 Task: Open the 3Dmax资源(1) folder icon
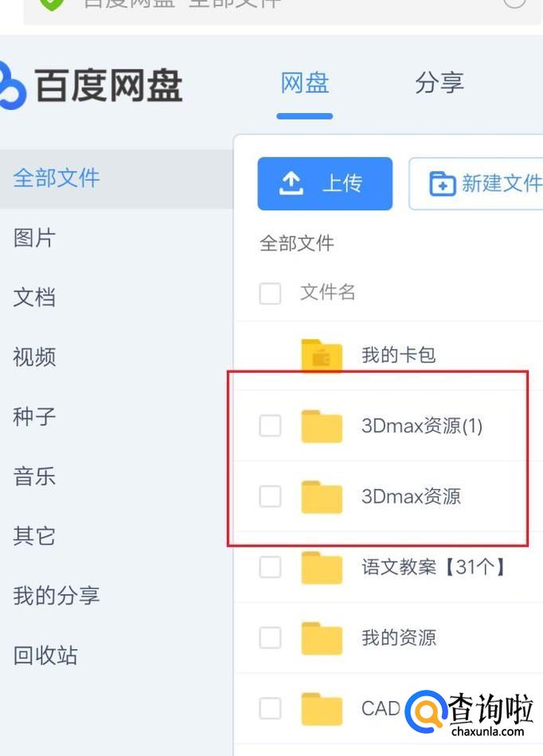[322, 426]
